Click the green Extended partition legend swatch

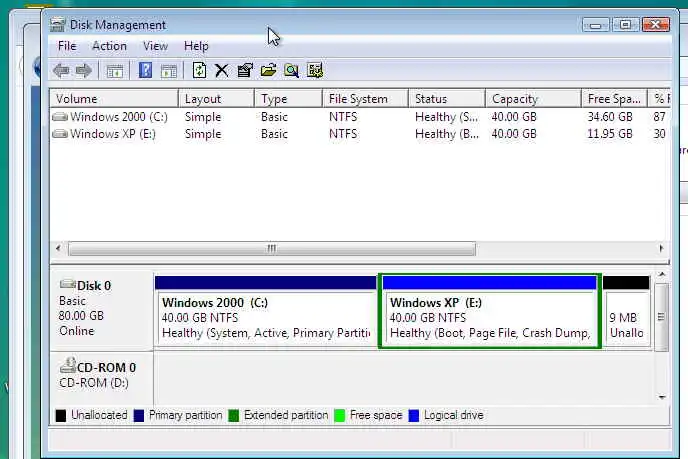[234, 416]
